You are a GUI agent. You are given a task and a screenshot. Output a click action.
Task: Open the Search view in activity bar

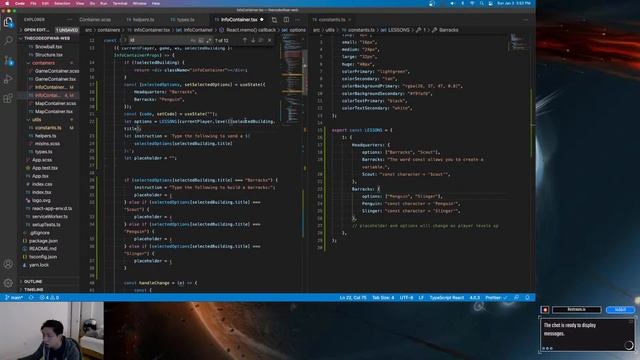pyautogui.click(x=8, y=40)
